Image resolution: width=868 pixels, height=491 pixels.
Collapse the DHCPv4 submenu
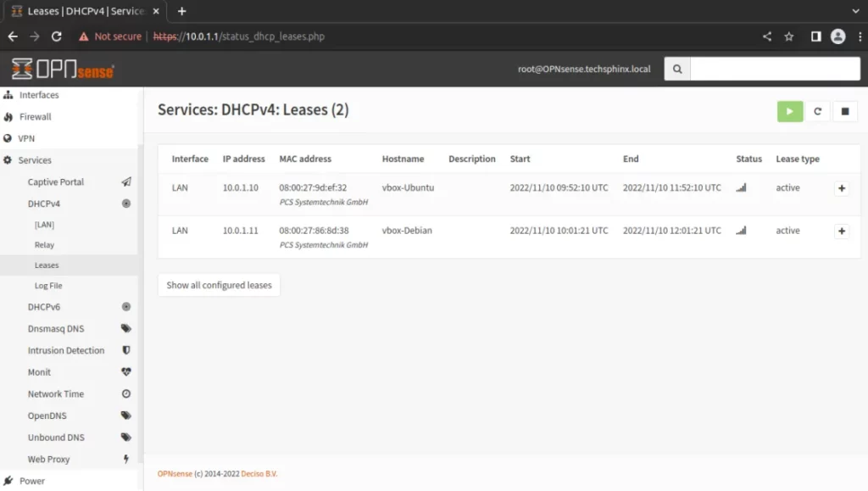(44, 204)
